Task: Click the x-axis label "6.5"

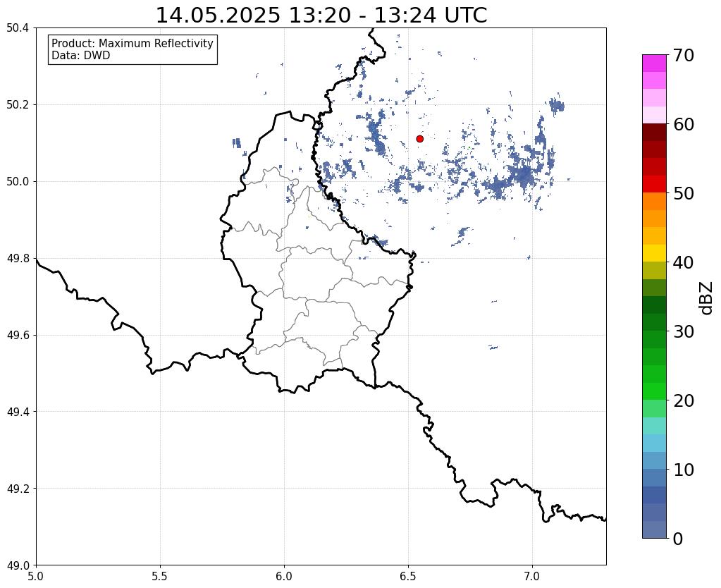Action: pyautogui.click(x=408, y=577)
